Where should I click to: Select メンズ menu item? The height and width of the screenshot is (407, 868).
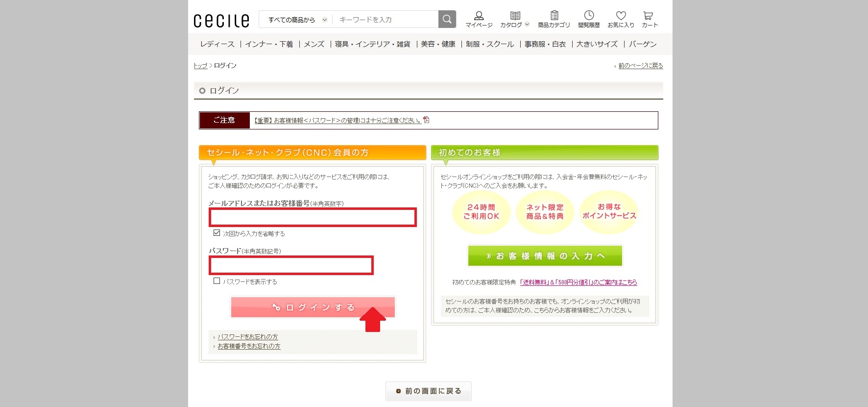point(314,44)
